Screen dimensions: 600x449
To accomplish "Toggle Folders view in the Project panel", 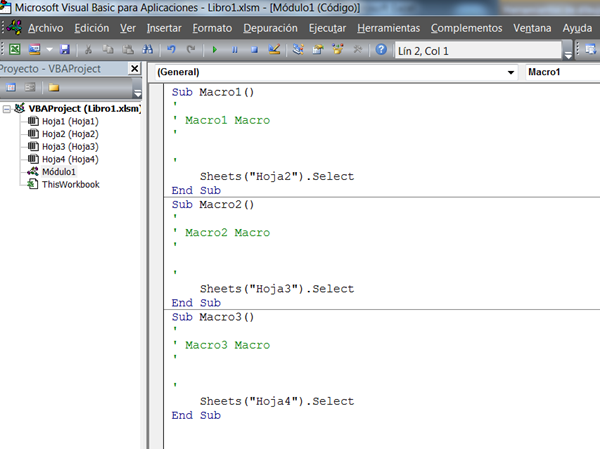I will [x=52, y=88].
